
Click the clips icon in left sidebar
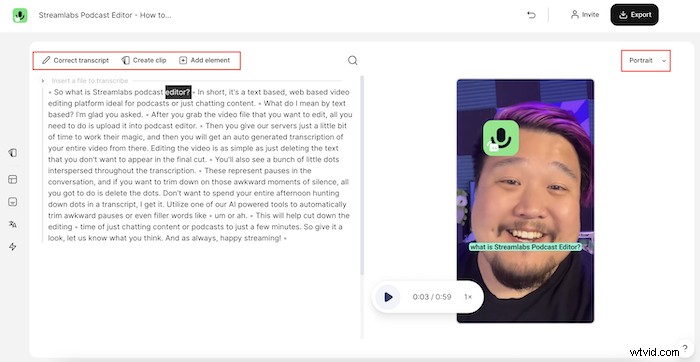(x=12, y=153)
